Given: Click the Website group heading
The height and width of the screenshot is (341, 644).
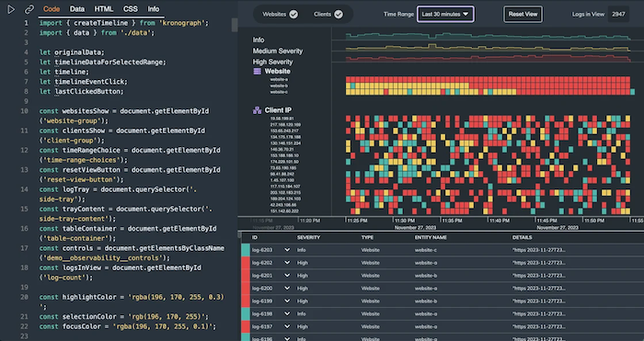Looking at the screenshot, I should [x=277, y=72].
